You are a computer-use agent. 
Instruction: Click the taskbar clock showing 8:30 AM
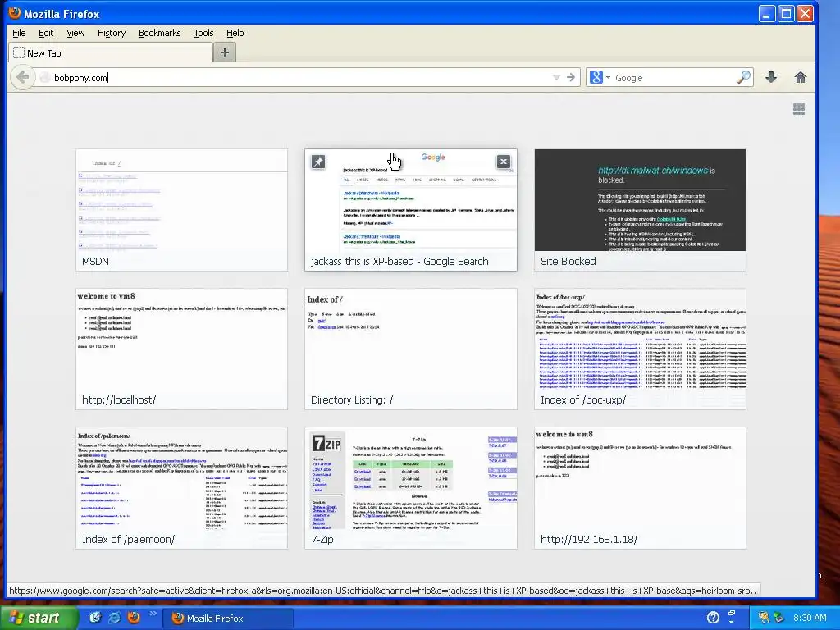[810, 618]
